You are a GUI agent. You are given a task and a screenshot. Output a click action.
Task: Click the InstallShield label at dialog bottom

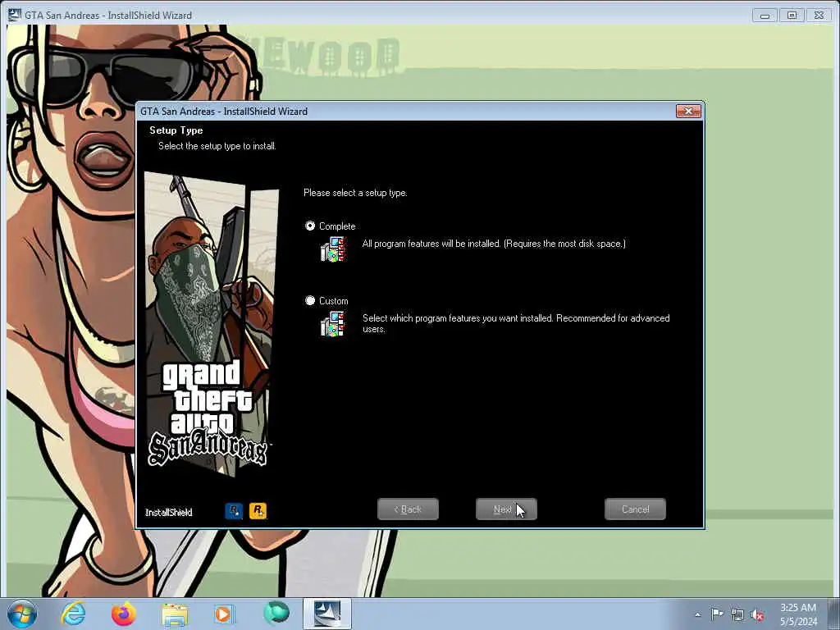point(169,512)
